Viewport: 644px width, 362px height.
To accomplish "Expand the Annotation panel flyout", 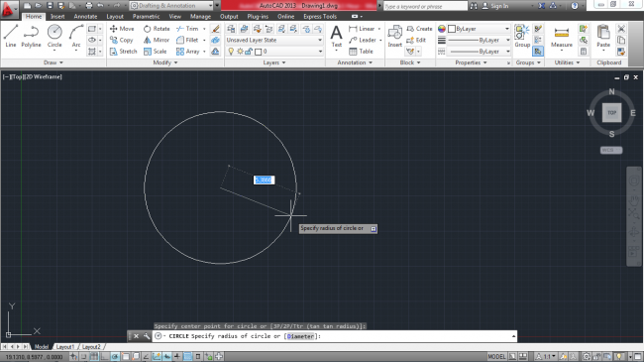I will pos(355,62).
